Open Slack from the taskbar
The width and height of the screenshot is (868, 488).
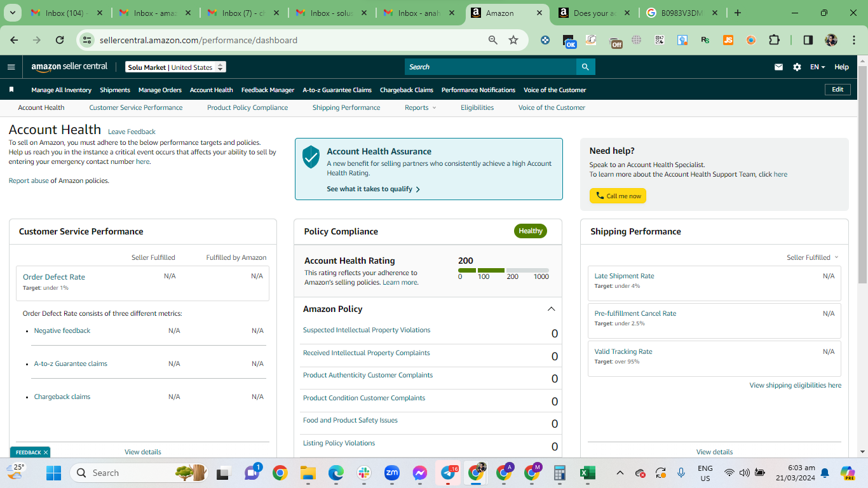(364, 473)
